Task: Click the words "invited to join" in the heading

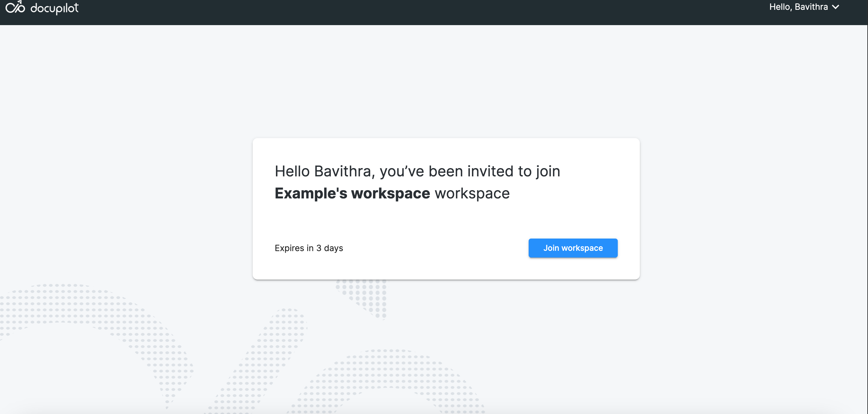Action: (514, 171)
